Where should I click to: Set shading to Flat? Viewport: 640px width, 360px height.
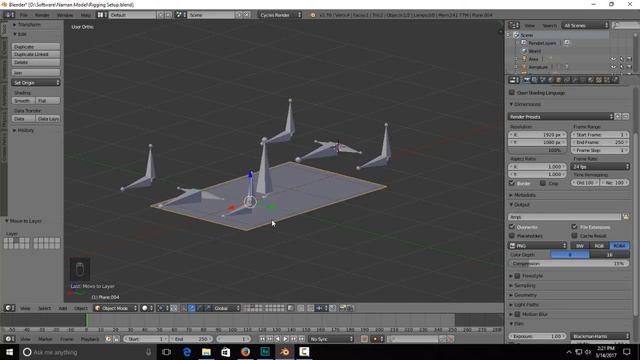coord(48,100)
